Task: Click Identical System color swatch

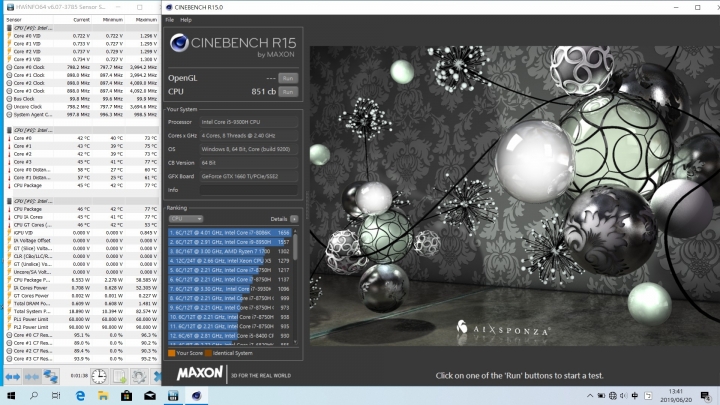Action: 208,353
